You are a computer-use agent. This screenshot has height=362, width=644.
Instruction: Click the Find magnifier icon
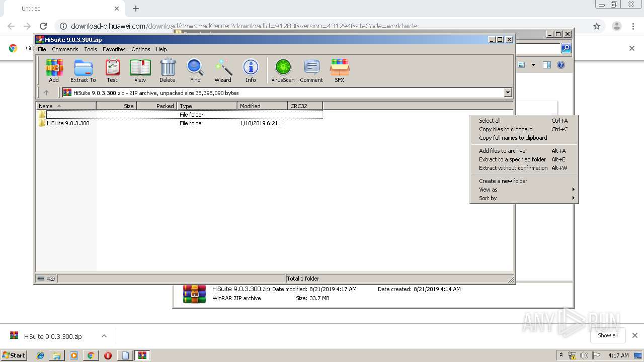195,70
